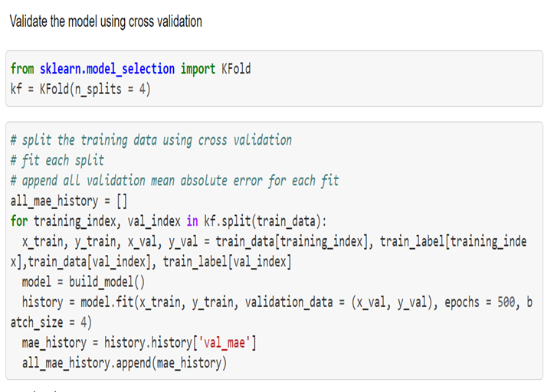Click 'all_mae_history.append(mae_history)' last line
The image size is (557, 392).
124,363
